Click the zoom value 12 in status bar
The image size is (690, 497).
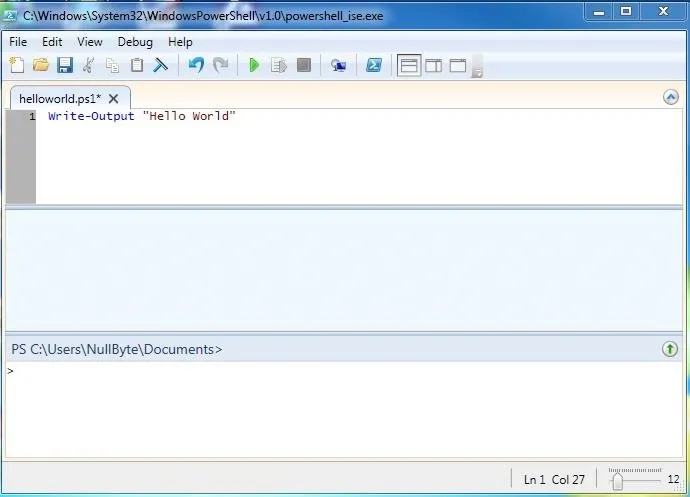click(673, 479)
